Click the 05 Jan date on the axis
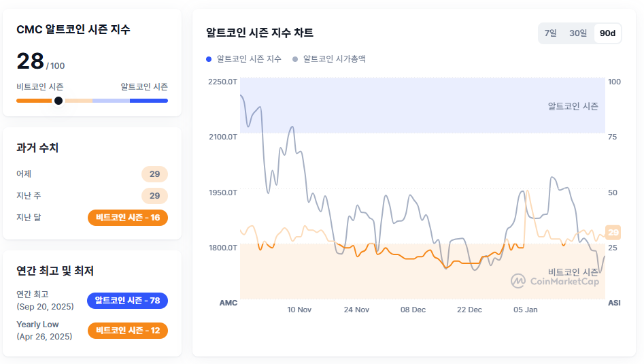Screen dimensions: 644x364 tap(526, 310)
